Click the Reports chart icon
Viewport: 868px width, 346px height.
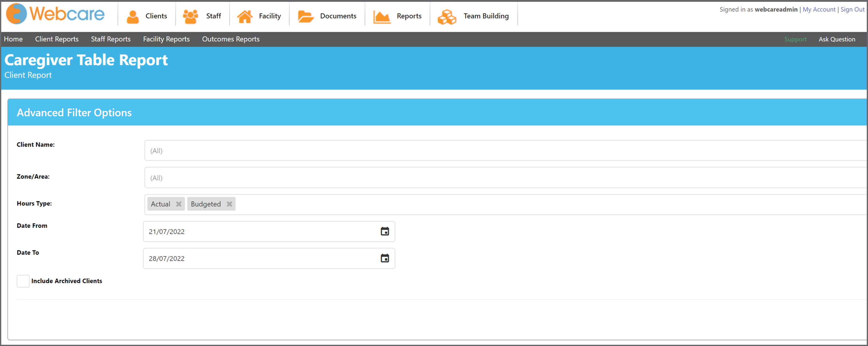pyautogui.click(x=382, y=17)
